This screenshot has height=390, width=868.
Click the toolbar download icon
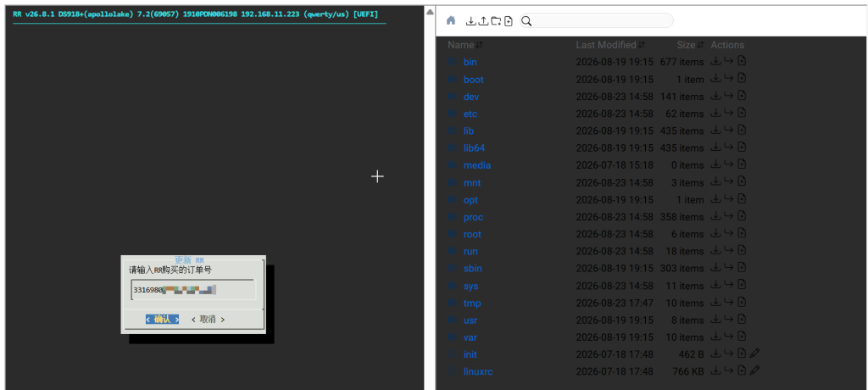pyautogui.click(x=470, y=21)
